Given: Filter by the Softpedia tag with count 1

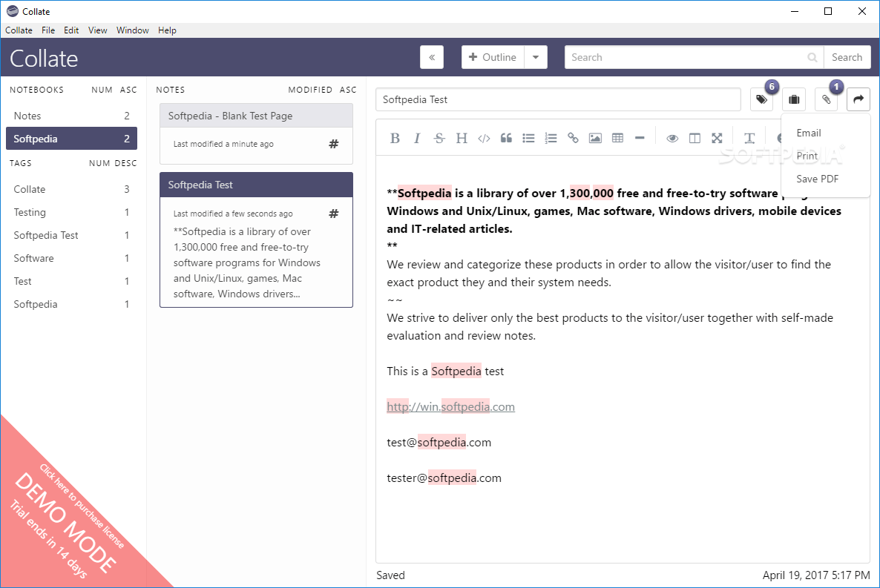Looking at the screenshot, I should tap(71, 304).
